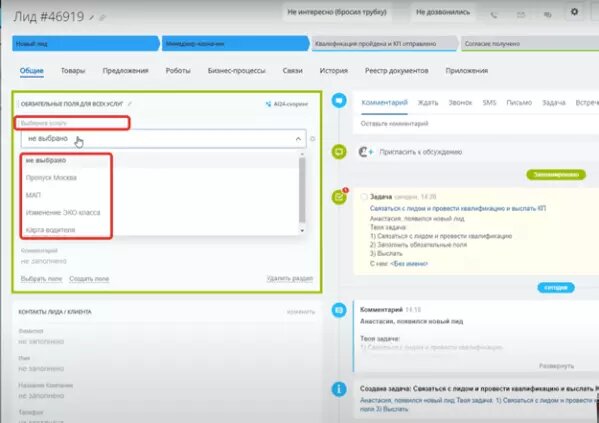
Task: Click the green task icon with red badge
Action: [339, 197]
